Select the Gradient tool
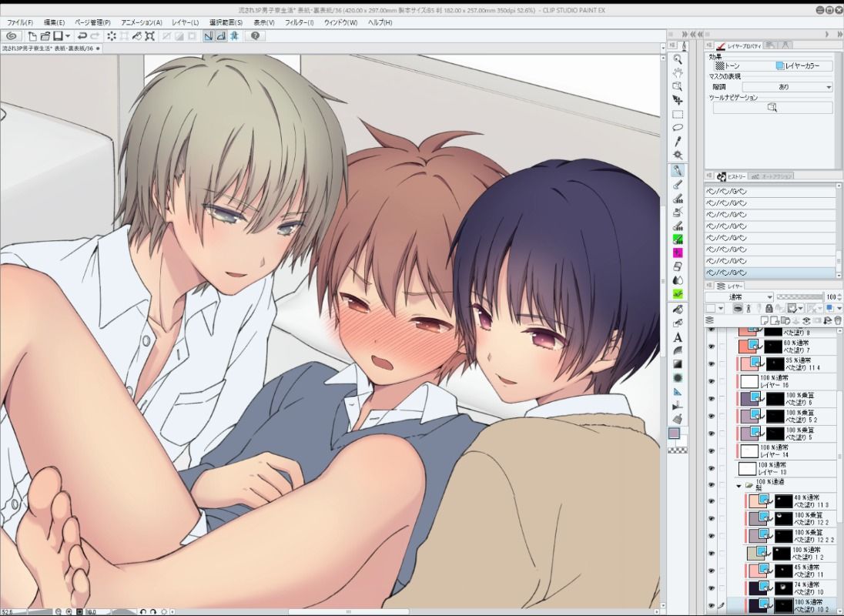The image size is (844, 616). coord(678,364)
